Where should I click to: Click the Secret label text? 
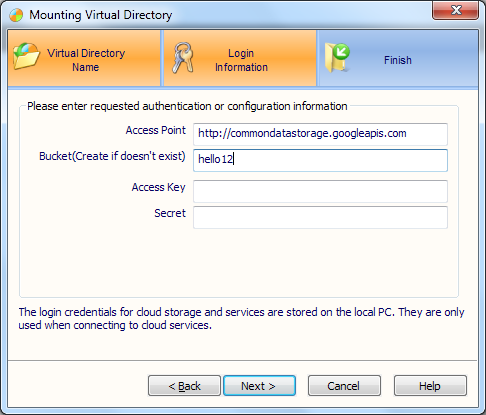pos(170,213)
